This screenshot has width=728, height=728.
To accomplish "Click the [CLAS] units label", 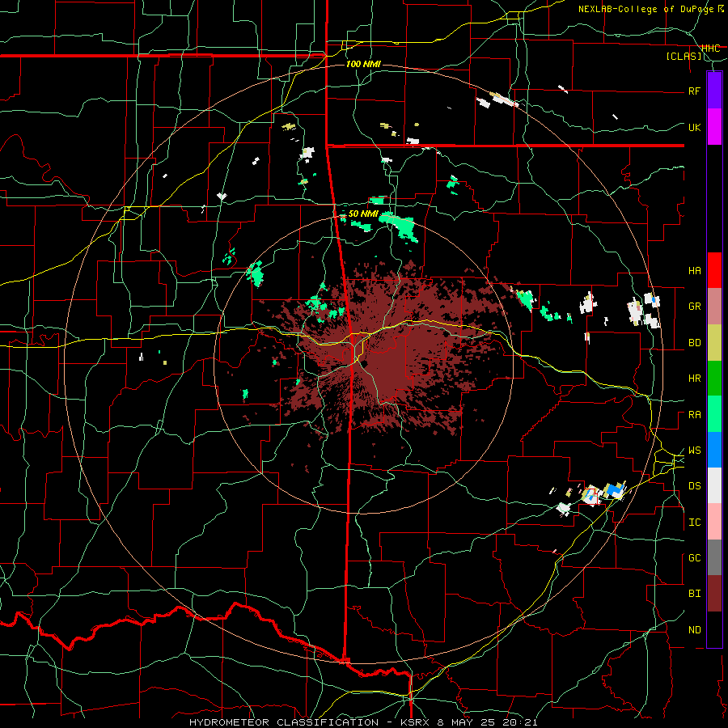I will pos(684,57).
